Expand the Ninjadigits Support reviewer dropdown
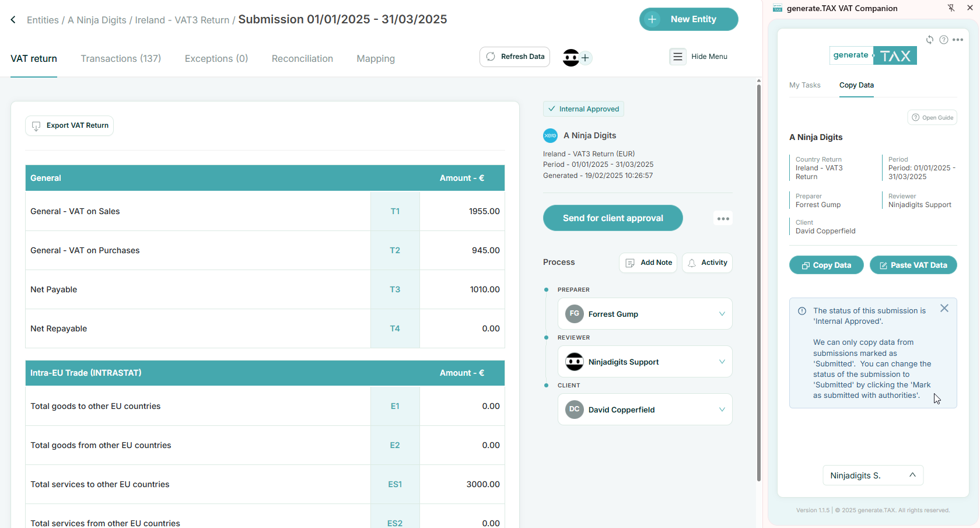 (x=722, y=362)
